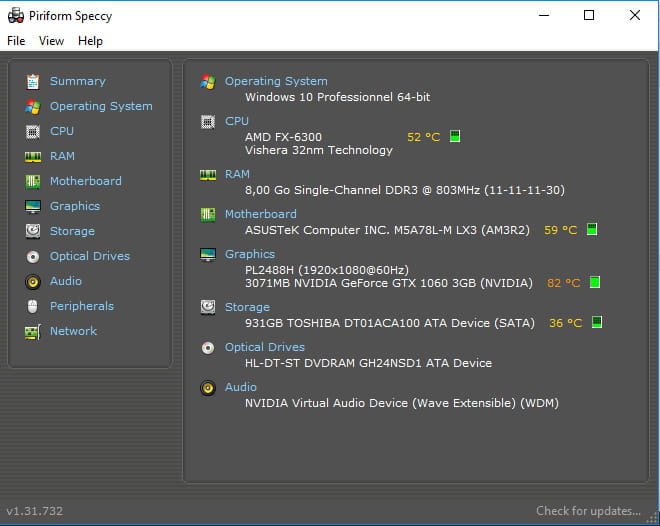Click Check for updates link
Image resolution: width=660 pixels, height=526 pixels.
[588, 511]
